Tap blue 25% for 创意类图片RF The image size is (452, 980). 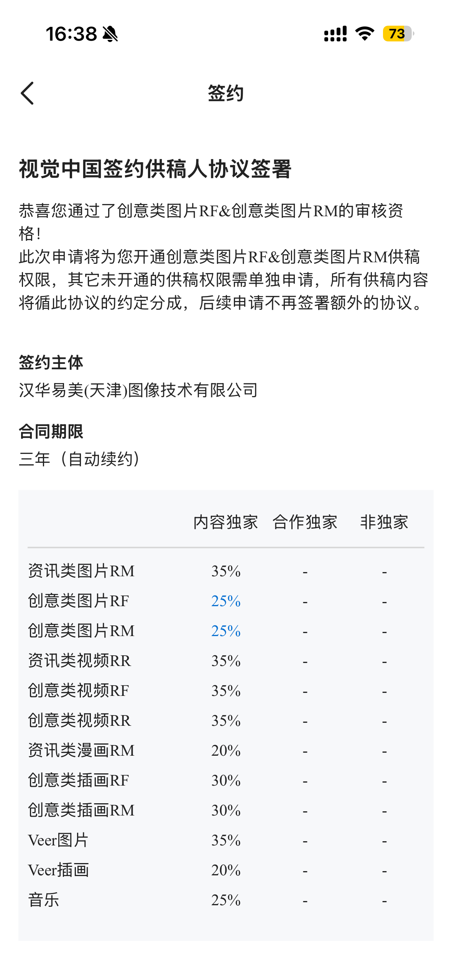click(226, 601)
